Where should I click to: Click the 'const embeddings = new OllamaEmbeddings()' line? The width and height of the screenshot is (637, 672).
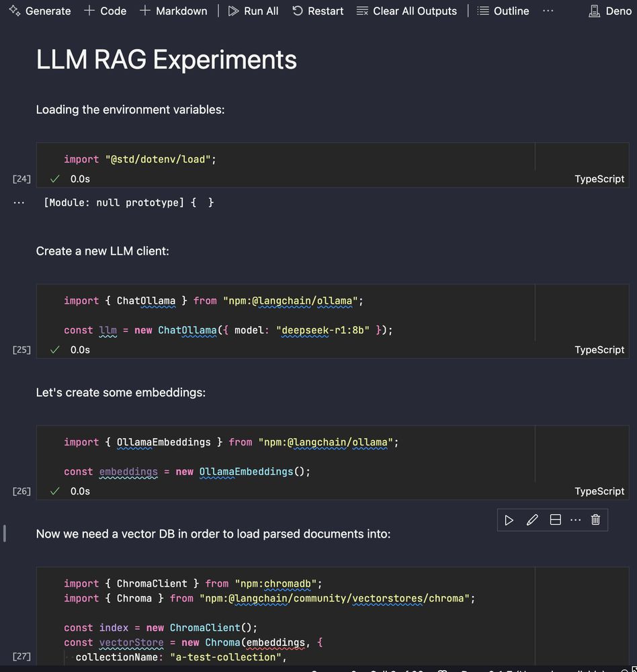(x=187, y=472)
